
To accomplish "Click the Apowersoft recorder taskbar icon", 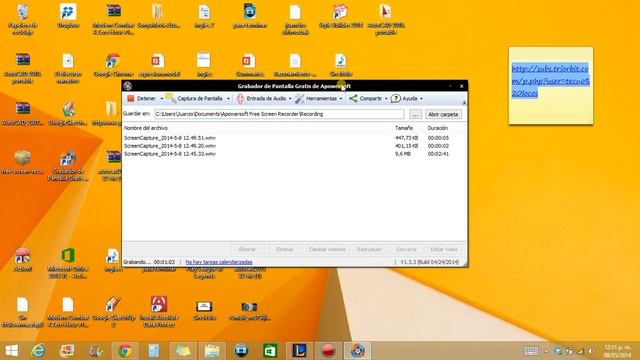I will click(x=358, y=351).
